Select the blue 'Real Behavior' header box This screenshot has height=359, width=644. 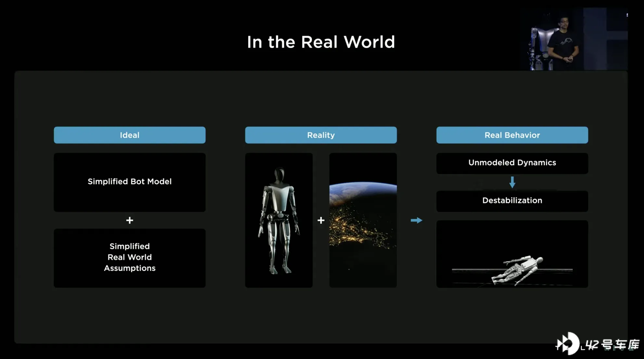tap(512, 135)
